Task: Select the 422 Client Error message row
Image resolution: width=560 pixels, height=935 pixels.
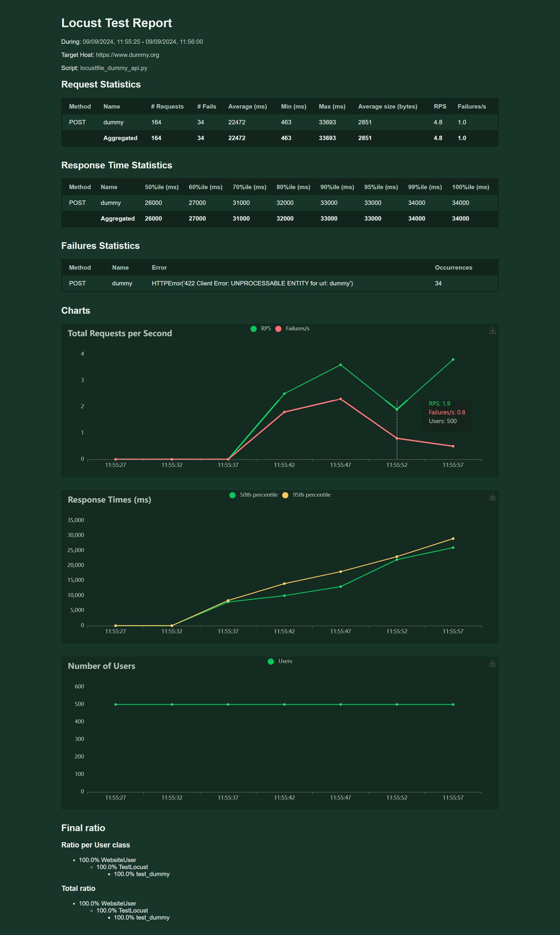Action: [x=252, y=283]
